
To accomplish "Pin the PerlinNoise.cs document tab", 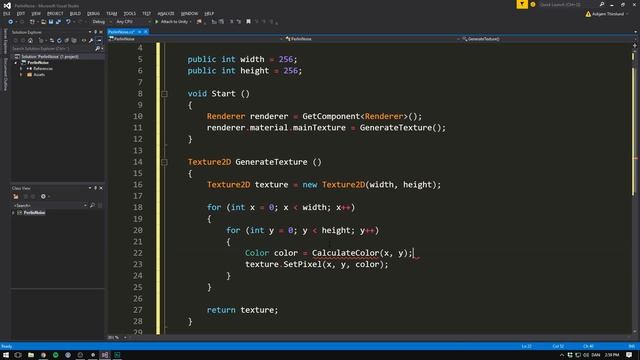I will 139,32.
